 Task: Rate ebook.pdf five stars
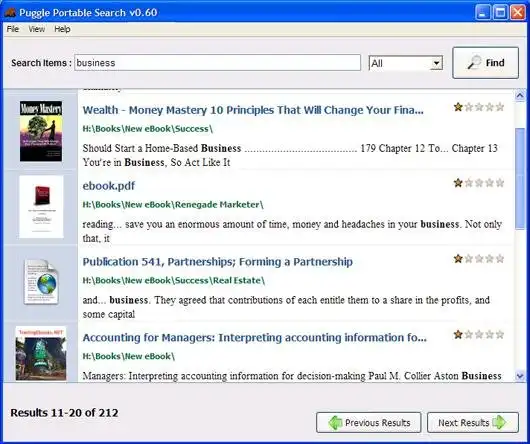point(500,183)
